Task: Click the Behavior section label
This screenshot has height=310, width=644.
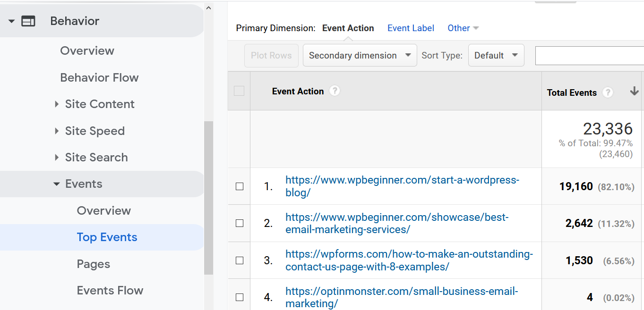Action: pyautogui.click(x=75, y=21)
